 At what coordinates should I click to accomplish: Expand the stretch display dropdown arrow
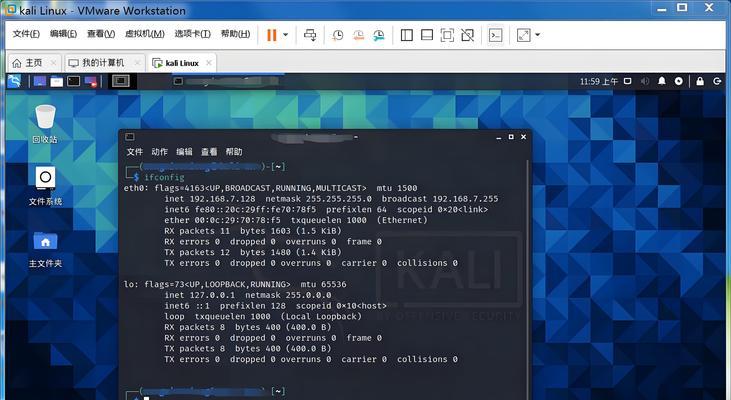pyautogui.click(x=538, y=35)
